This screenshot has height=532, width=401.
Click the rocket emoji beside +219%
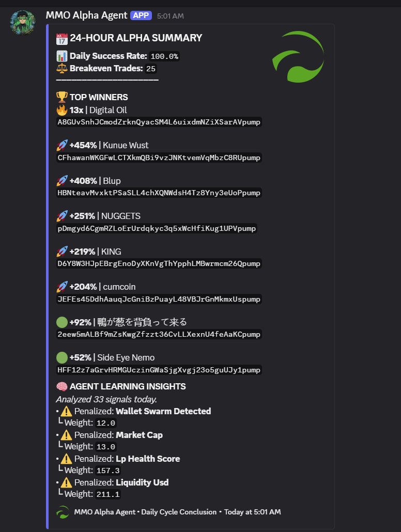(62, 252)
